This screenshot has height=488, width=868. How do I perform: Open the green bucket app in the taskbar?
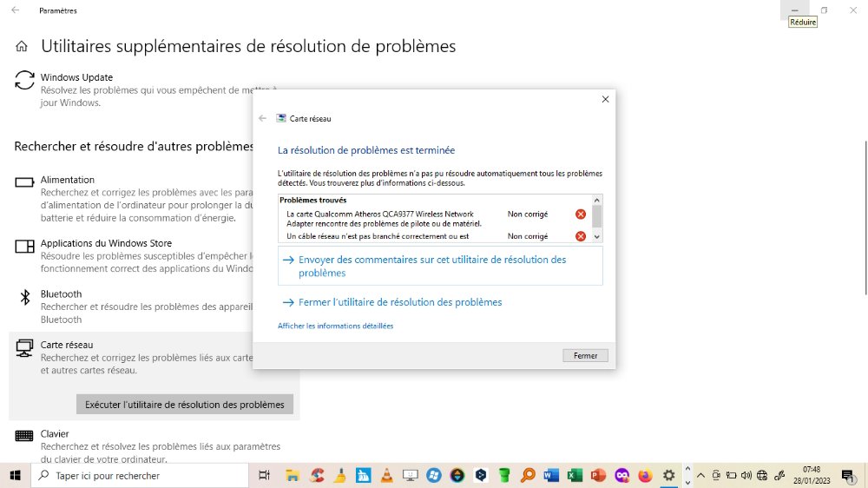(x=503, y=475)
